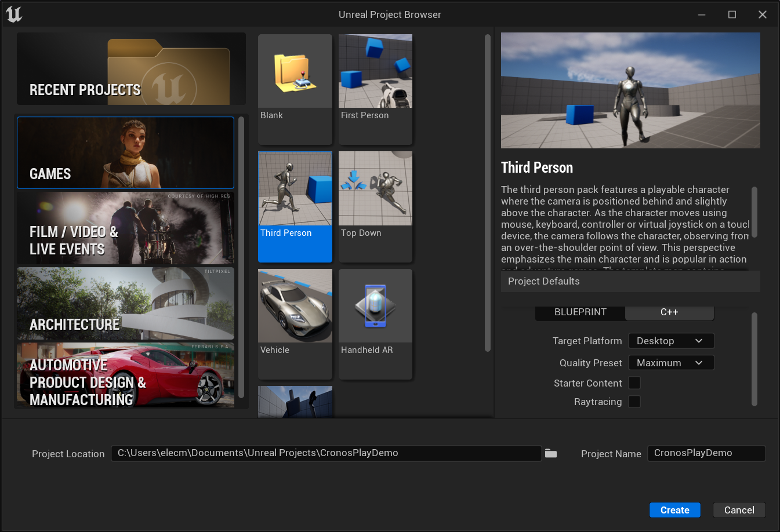Switch to Film / Video & Live Events
The image size is (780, 532).
point(125,228)
